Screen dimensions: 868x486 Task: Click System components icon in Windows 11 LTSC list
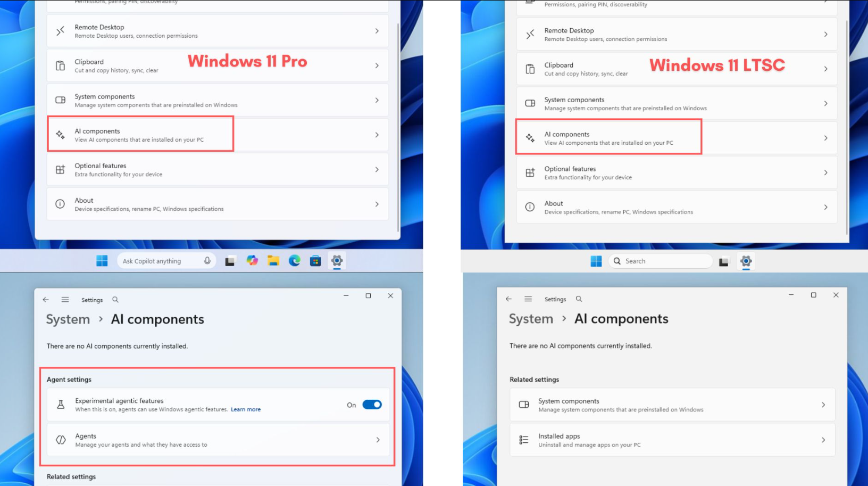[x=530, y=103]
